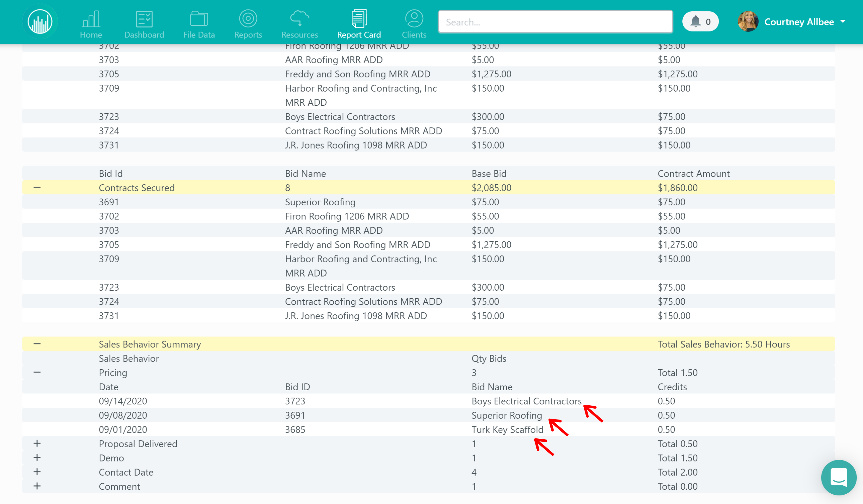Collapse the Sales Behavior Summary section
Image resolution: width=863 pixels, height=504 pixels.
(x=37, y=344)
